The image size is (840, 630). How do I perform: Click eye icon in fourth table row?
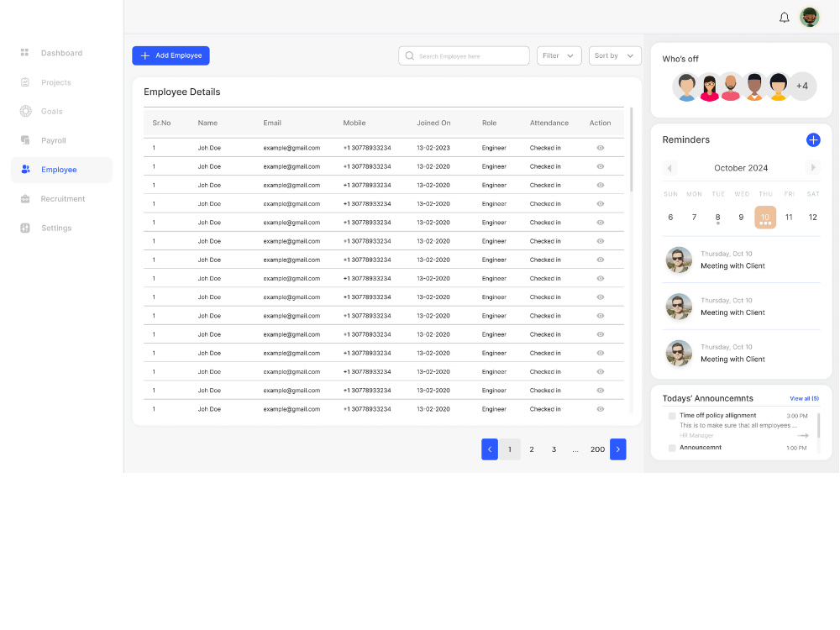[x=600, y=203]
